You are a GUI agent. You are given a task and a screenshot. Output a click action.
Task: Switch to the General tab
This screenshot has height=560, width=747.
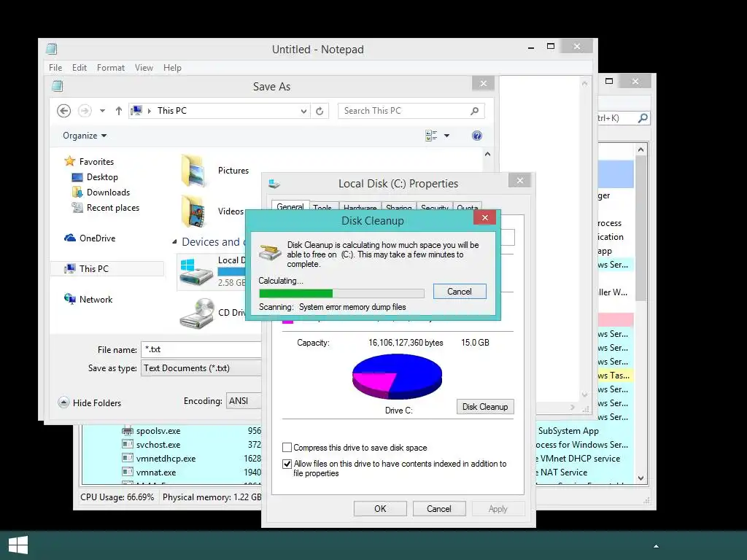coord(290,206)
